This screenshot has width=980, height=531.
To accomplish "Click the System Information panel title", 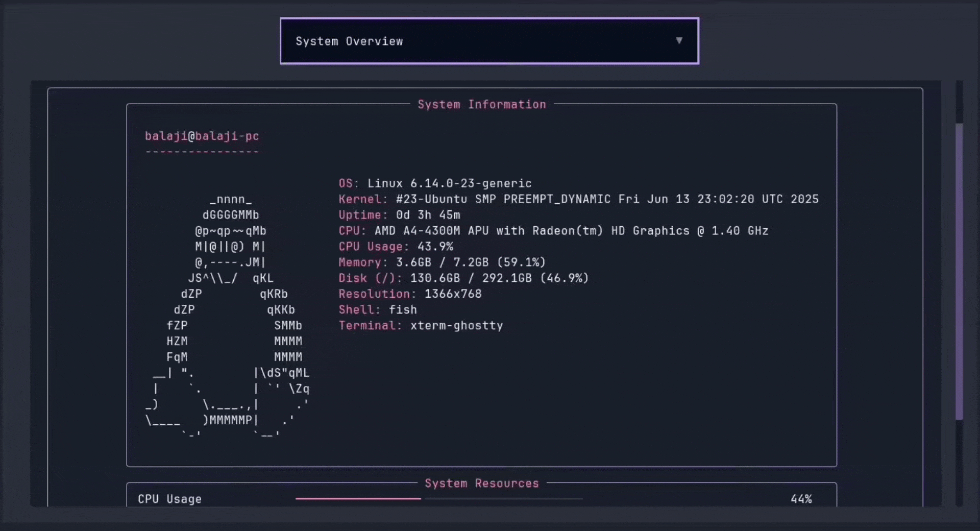I will (x=482, y=104).
